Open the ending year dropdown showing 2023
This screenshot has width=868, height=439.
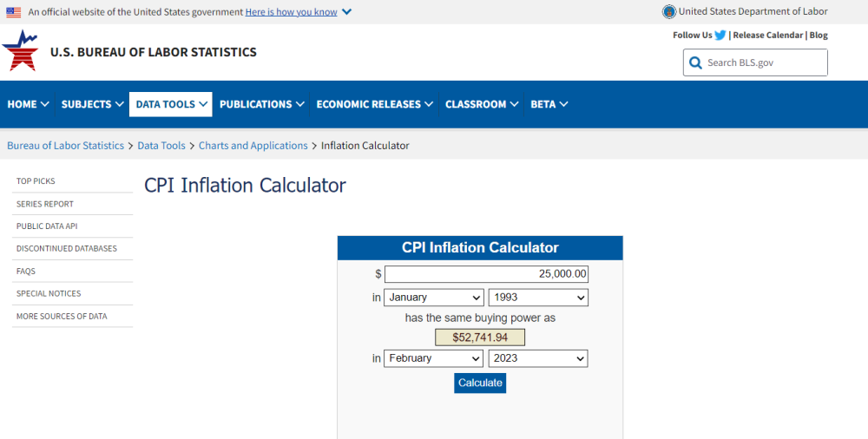(x=538, y=358)
